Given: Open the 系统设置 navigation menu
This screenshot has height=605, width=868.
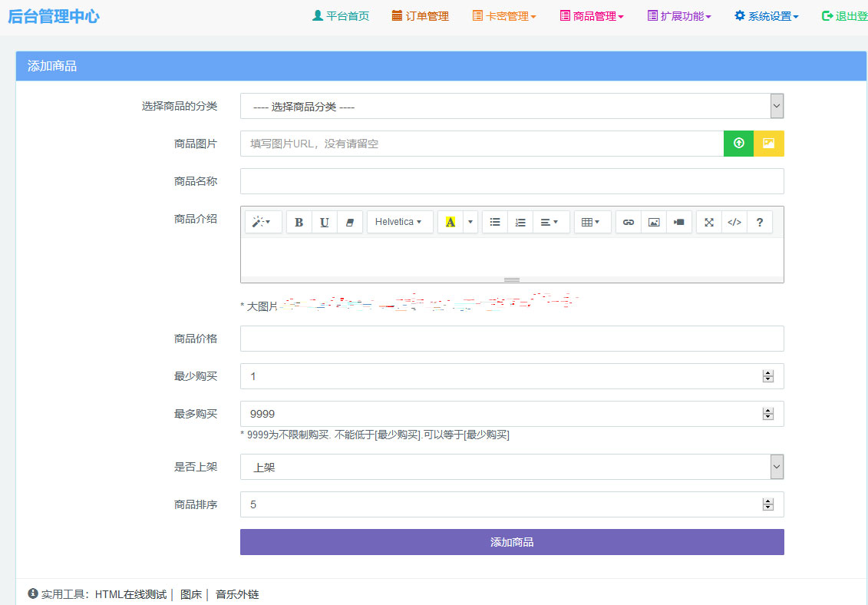Looking at the screenshot, I should click(766, 16).
